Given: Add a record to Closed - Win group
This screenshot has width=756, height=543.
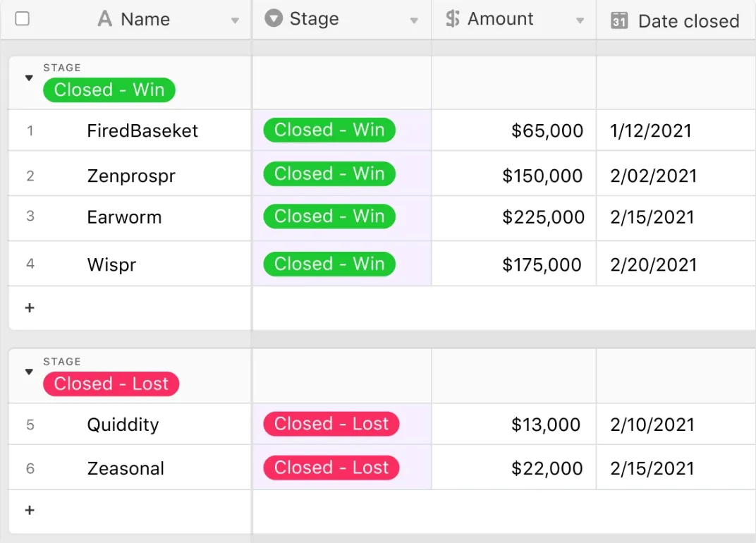Looking at the screenshot, I should point(30,307).
